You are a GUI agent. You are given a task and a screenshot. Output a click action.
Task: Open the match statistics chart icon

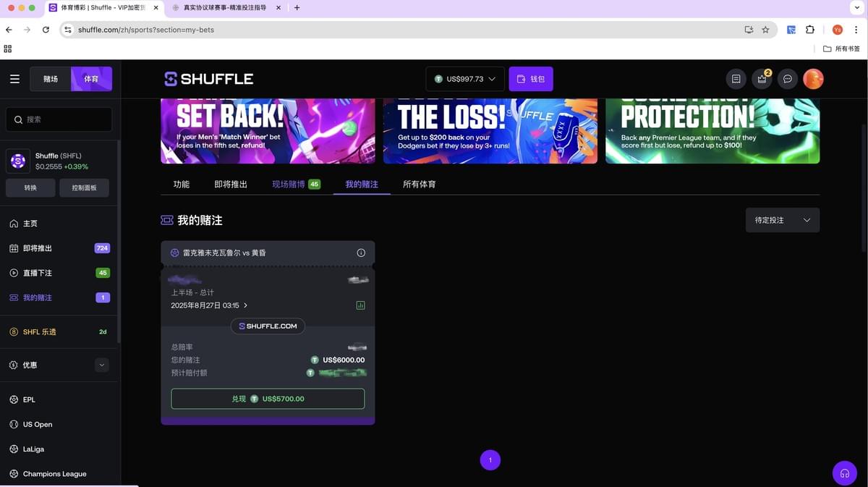pyautogui.click(x=360, y=305)
